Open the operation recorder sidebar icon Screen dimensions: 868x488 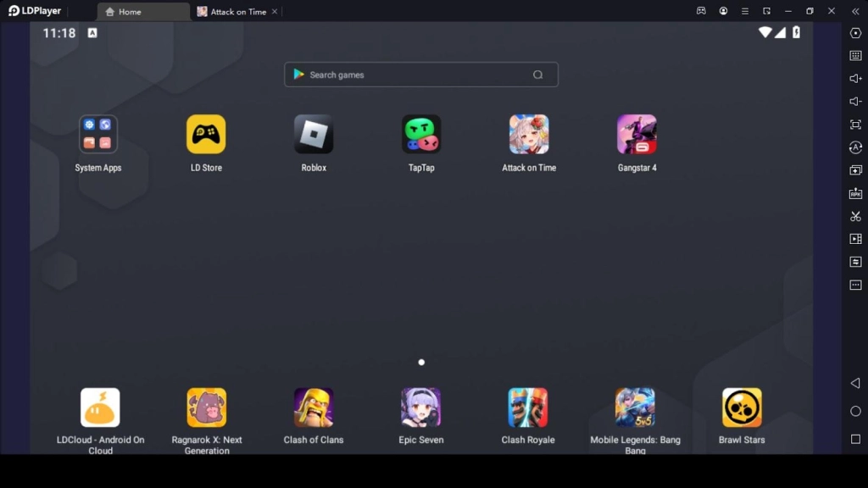tap(855, 147)
